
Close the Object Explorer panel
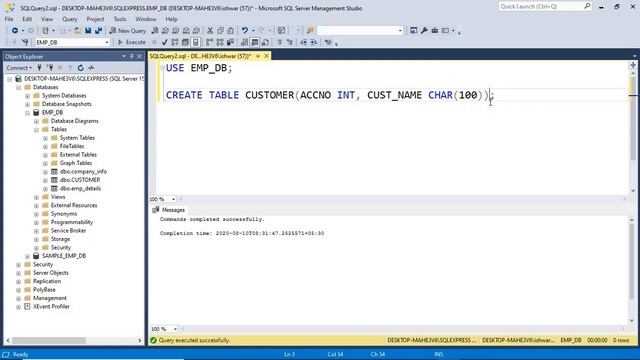tap(139, 56)
